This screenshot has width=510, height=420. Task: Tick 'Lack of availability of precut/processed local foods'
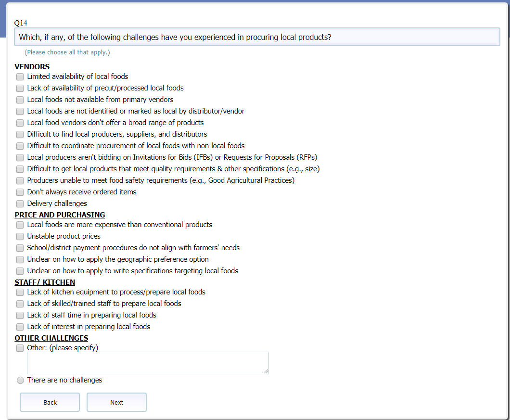click(20, 89)
